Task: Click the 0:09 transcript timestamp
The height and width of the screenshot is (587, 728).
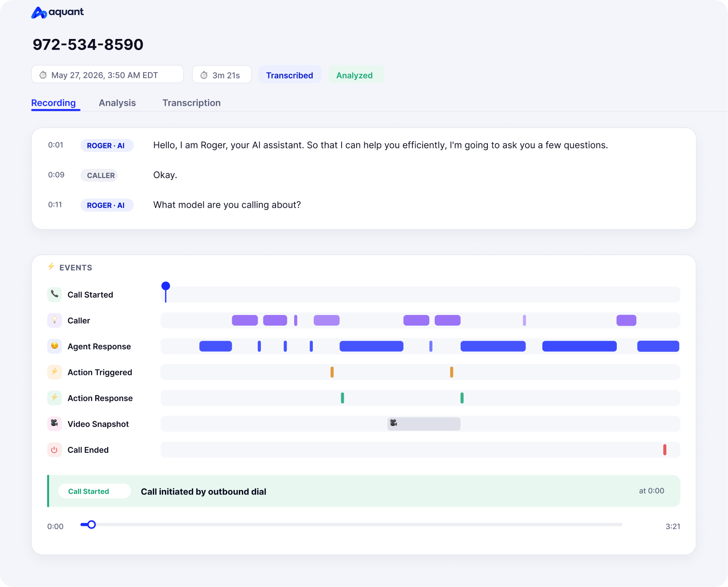Action: [56, 175]
